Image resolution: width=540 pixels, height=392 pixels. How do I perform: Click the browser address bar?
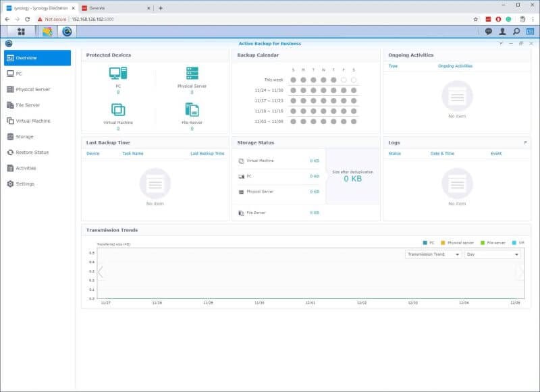point(202,20)
